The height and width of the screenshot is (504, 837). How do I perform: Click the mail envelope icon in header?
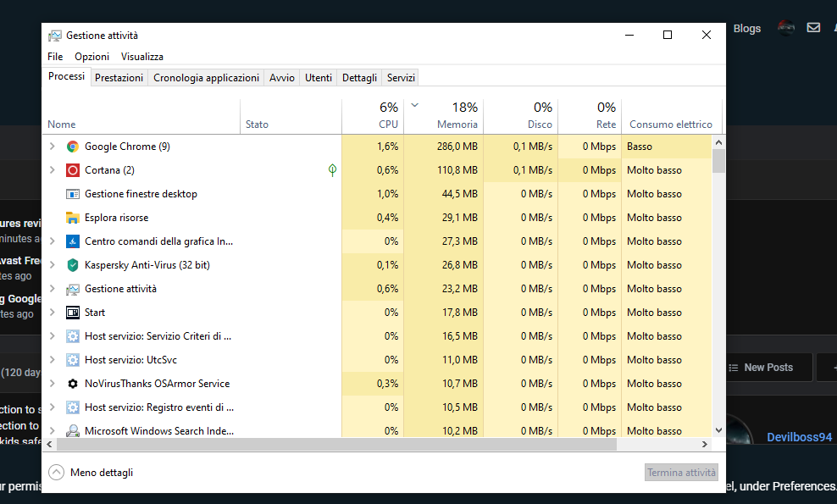pyautogui.click(x=813, y=28)
